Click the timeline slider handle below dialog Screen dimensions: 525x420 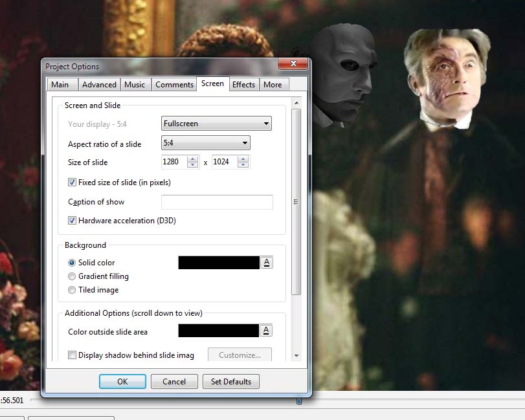pyautogui.click(x=299, y=400)
